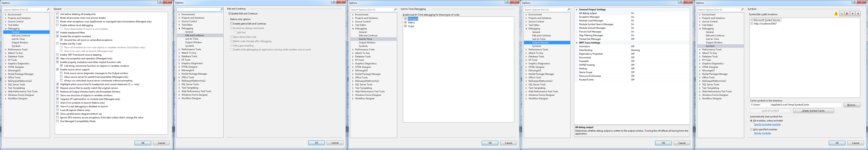Select the Script code type entry
Image resolution: width=868 pixels, height=150 pixels.
(x=411, y=26)
